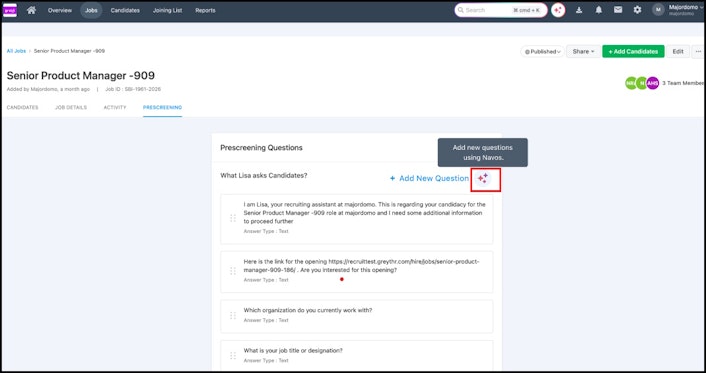The image size is (706, 373).
Task: Open the settings gear icon
Action: coord(638,10)
